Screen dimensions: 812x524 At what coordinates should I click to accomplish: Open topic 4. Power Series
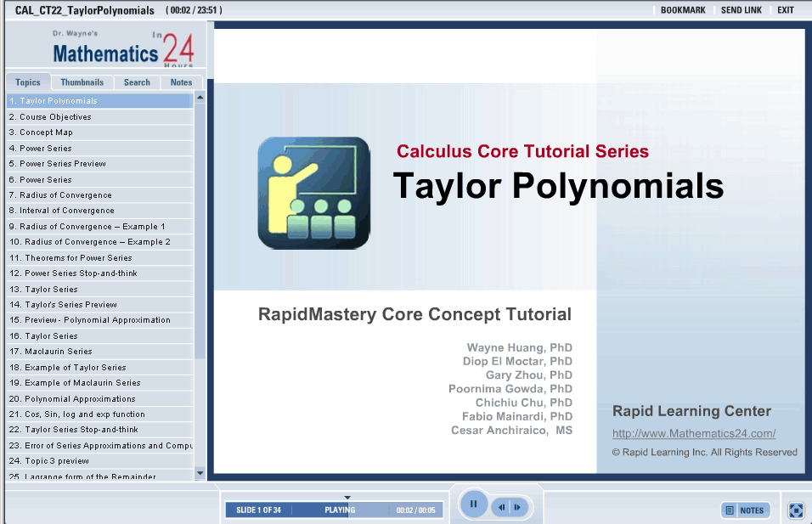coord(99,149)
